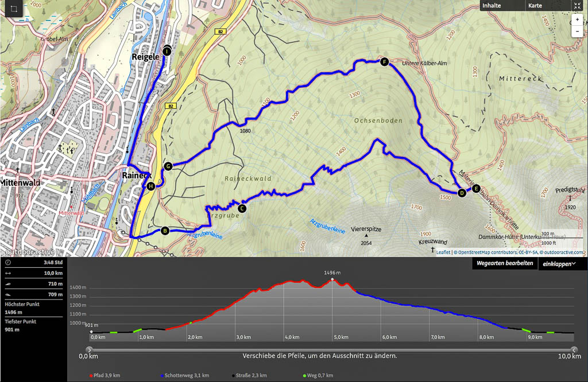The height and width of the screenshot is (382, 588).
Task: Click waypoint marker I at Reigele
Action: 167,51
